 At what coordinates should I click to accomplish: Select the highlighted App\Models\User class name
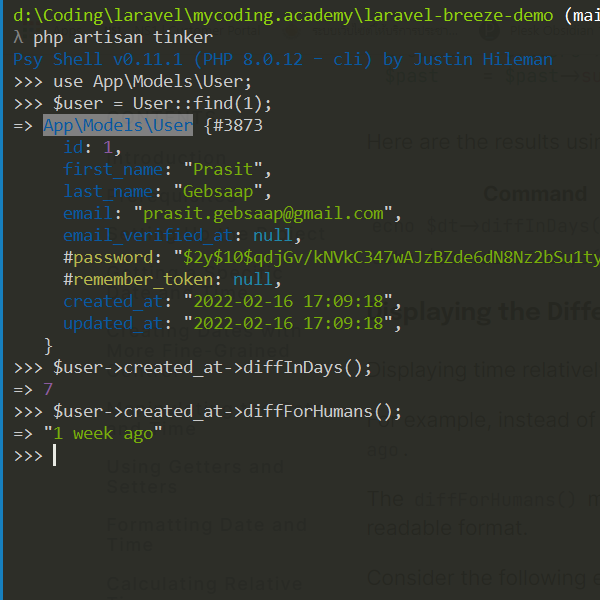click(x=118, y=125)
